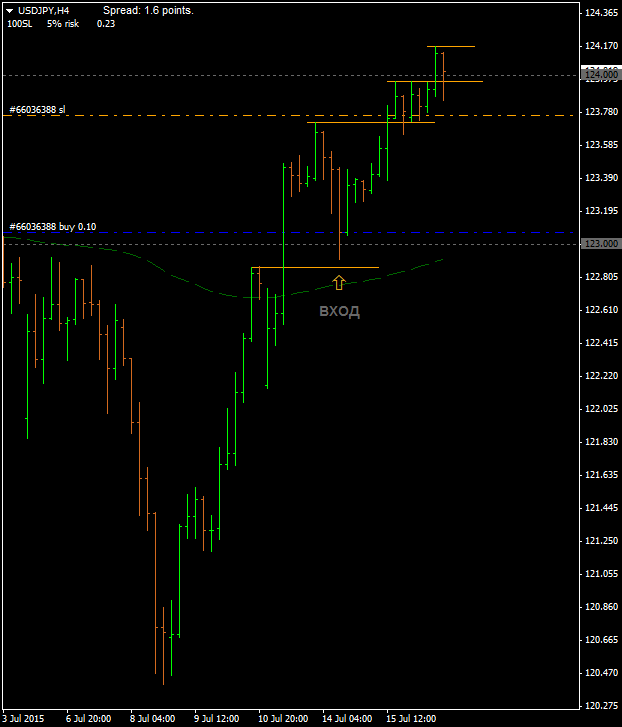Click the 3 Jul 2015 time label
The height and width of the screenshot is (727, 622).
[x=24, y=719]
